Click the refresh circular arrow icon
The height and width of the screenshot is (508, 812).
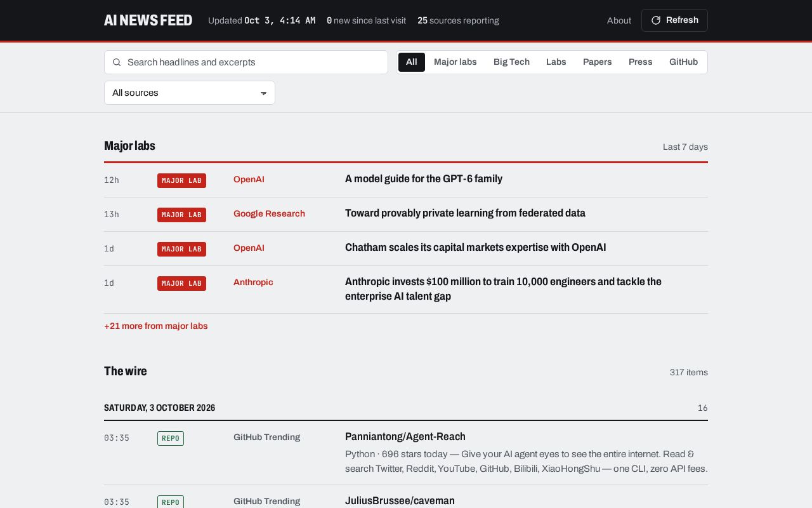(656, 20)
